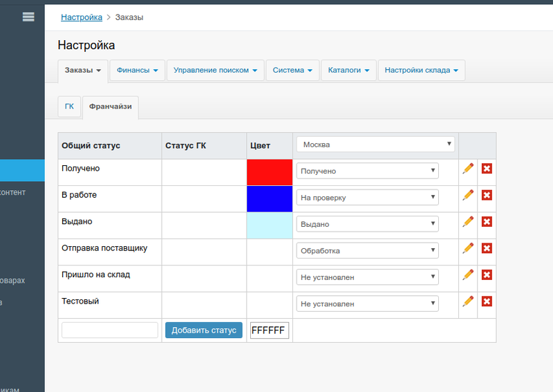553x392 pixels.
Task: Open the Настройки склада menu
Action: point(421,71)
